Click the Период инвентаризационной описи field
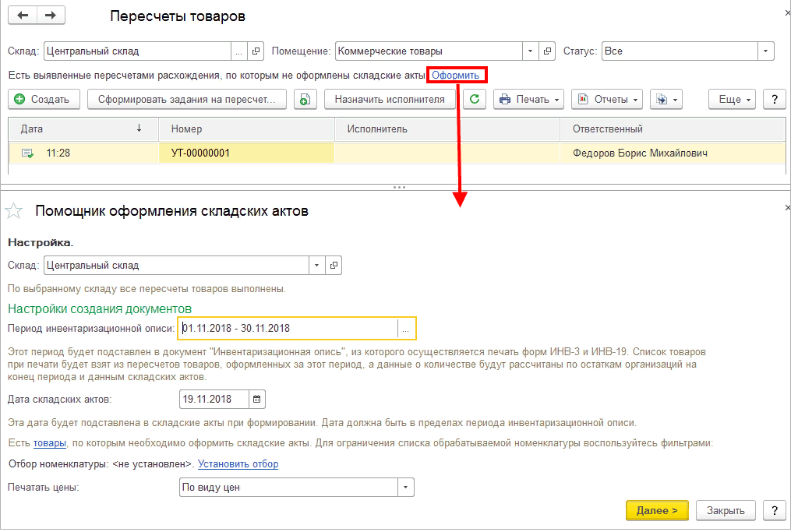The image size is (798, 532). point(287,329)
